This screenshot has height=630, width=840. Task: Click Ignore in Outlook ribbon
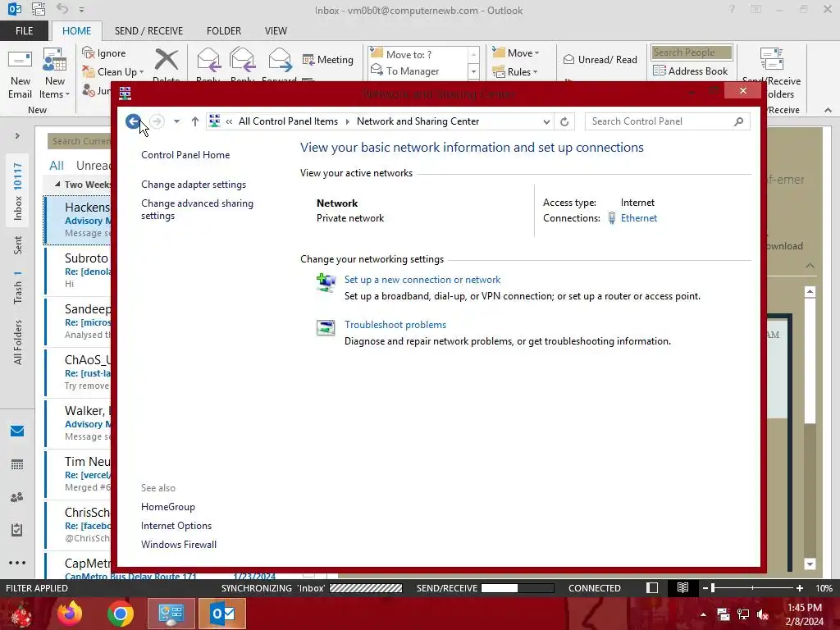tap(104, 53)
